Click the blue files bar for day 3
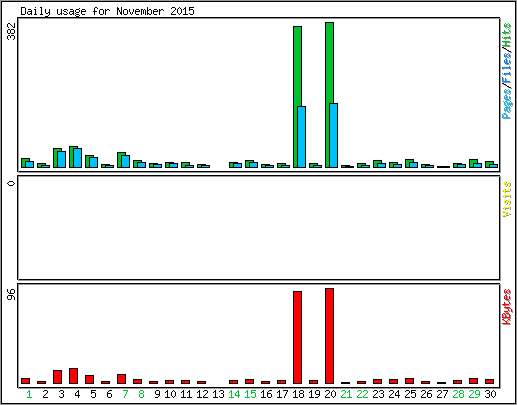The width and height of the screenshot is (517, 405). 61,159
